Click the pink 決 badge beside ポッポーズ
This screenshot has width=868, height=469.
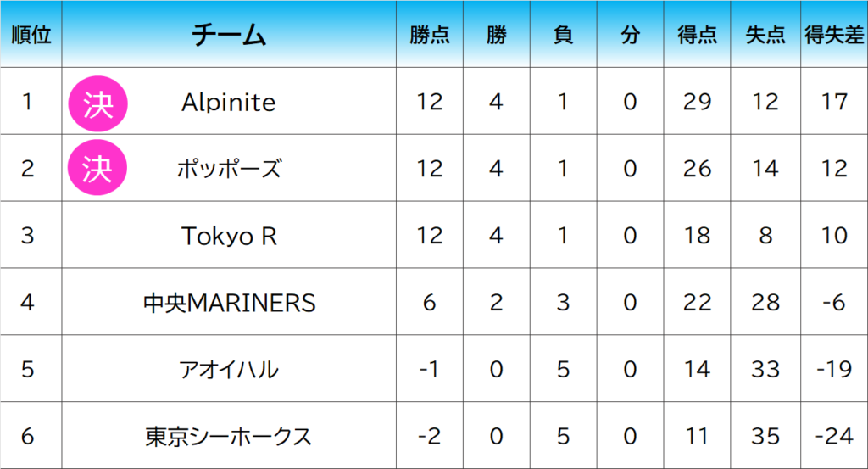pos(97,169)
